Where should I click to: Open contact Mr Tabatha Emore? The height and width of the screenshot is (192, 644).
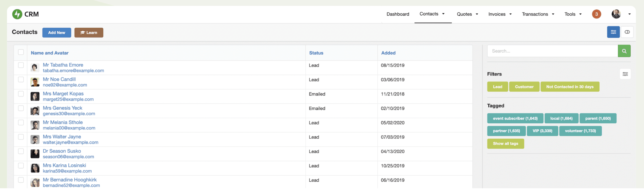click(x=63, y=65)
